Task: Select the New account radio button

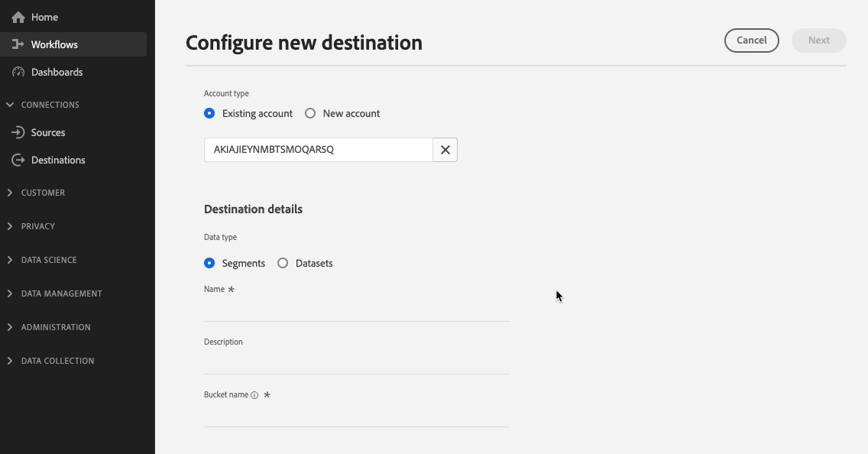Action: point(310,114)
